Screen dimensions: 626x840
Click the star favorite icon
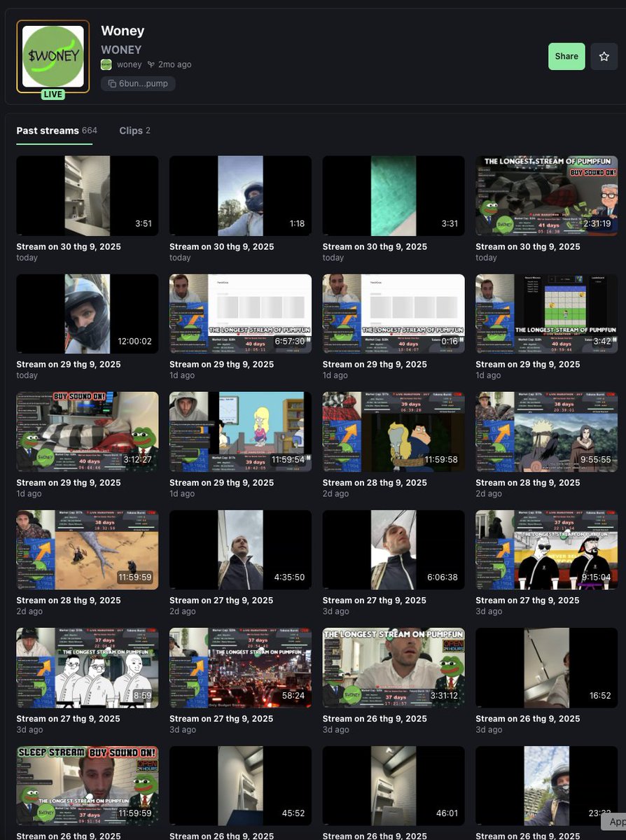click(x=604, y=57)
